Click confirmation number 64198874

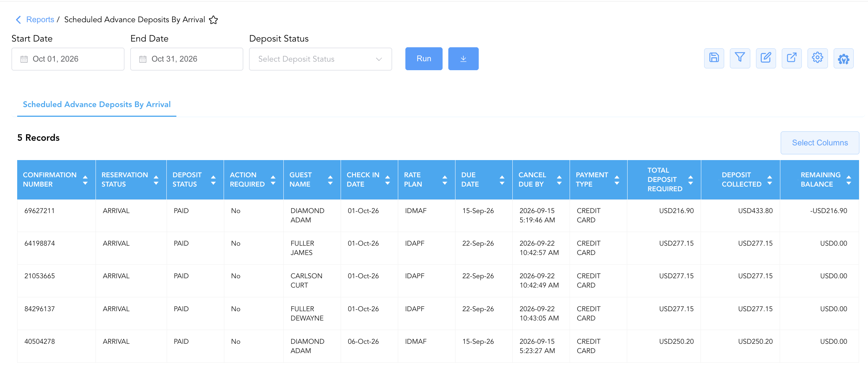(x=39, y=244)
